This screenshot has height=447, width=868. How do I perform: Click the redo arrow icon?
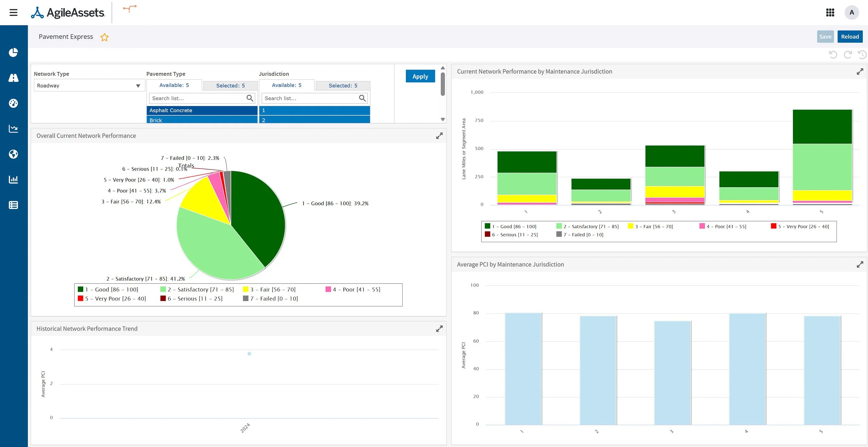tap(848, 55)
